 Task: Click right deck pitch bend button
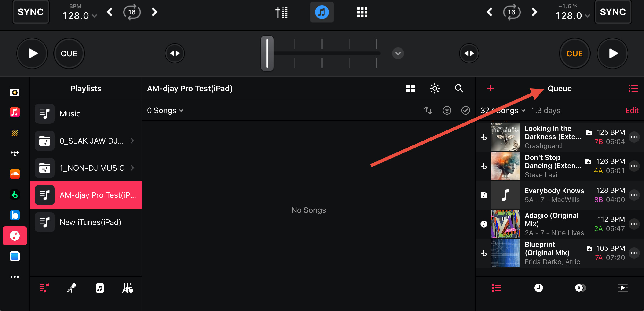click(469, 53)
